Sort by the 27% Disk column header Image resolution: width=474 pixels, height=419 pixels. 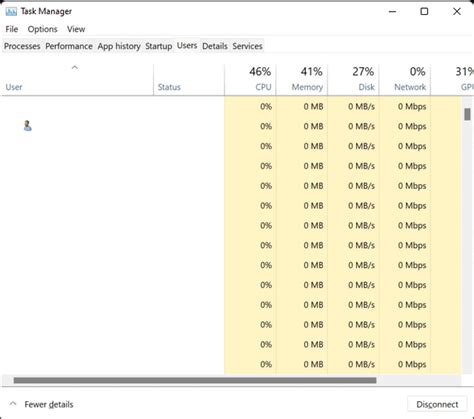353,80
